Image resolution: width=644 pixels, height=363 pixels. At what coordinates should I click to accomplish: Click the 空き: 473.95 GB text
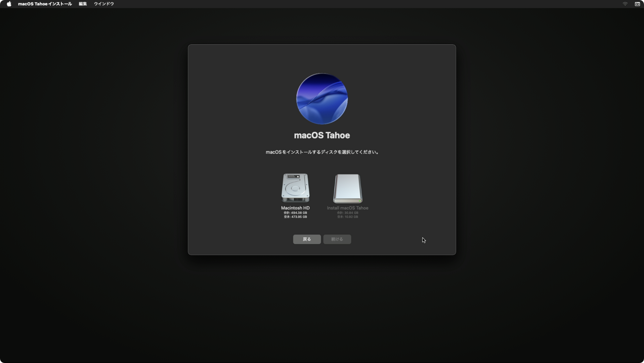(x=295, y=217)
